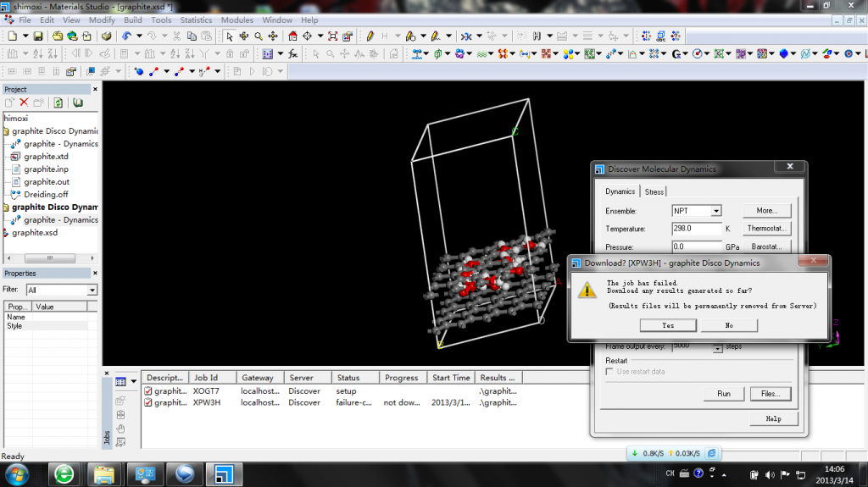Click the Files... button
The height and width of the screenshot is (487, 868).
(x=771, y=394)
